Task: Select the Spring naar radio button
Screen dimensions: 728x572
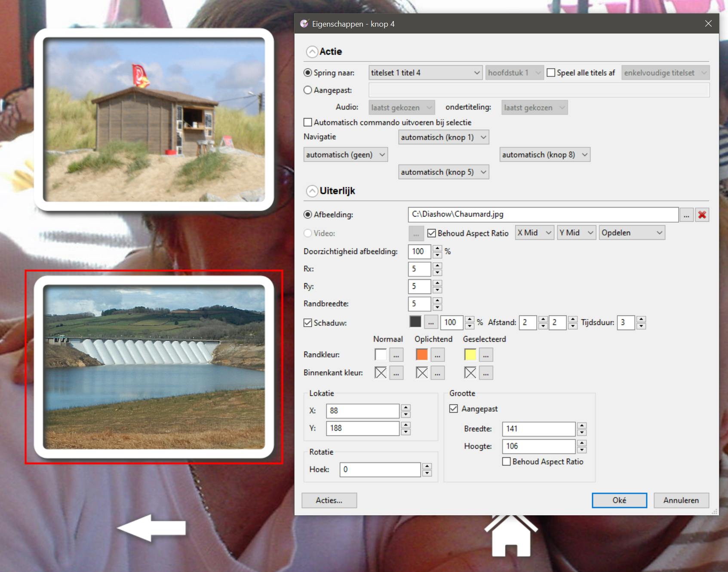Action: 307,73
